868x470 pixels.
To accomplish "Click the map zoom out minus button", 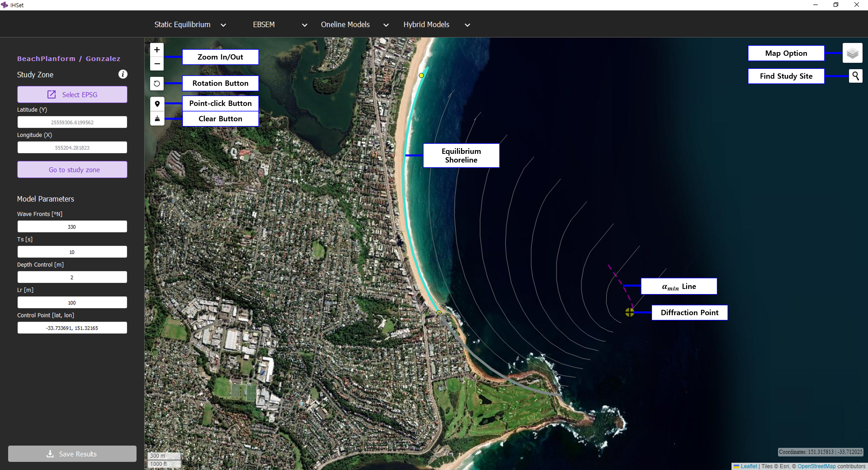I will (157, 64).
